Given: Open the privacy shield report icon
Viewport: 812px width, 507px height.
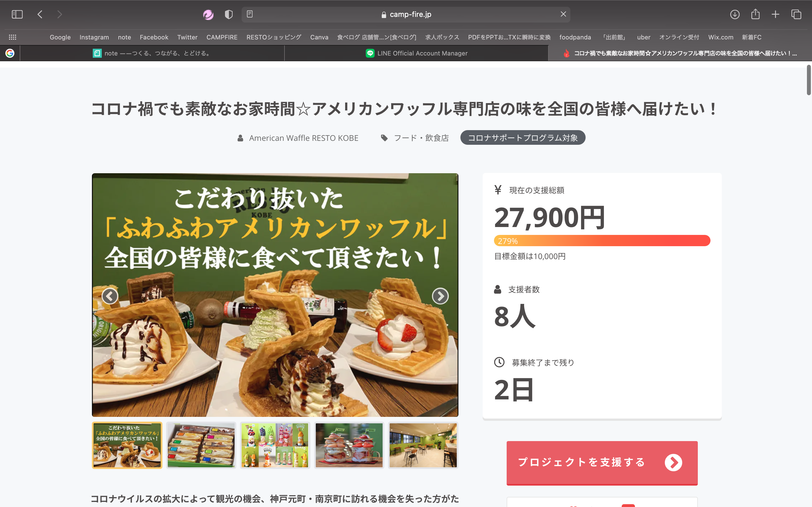Looking at the screenshot, I should pyautogui.click(x=228, y=14).
